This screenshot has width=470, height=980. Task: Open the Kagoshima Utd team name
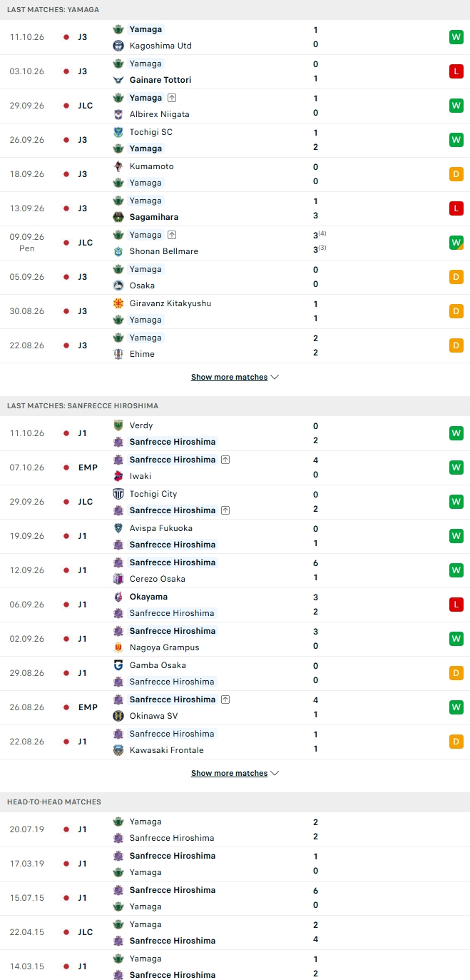click(x=160, y=46)
